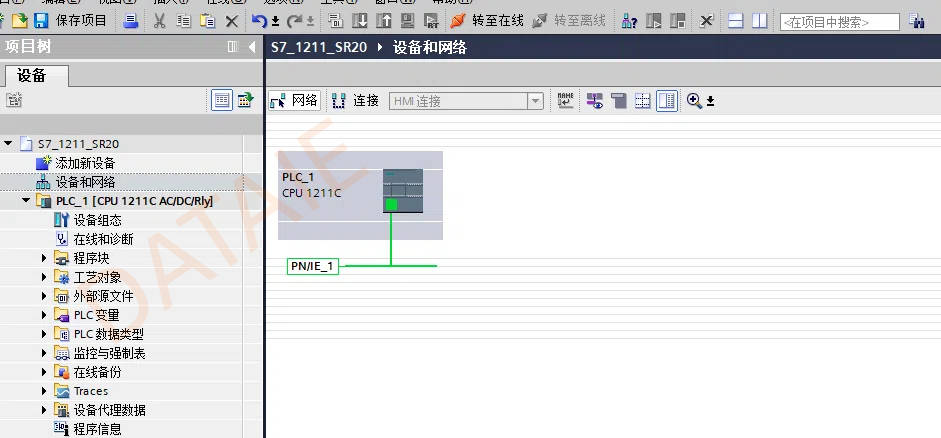Toggle the highlighted split-panel icon before zoom
Screen dimensions: 941x438
pyautogui.click(x=667, y=101)
